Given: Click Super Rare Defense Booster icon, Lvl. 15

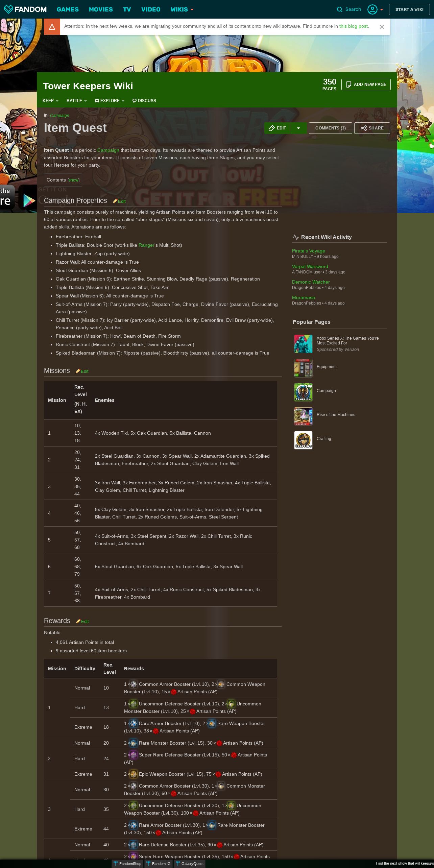Looking at the screenshot, I should [134, 755].
